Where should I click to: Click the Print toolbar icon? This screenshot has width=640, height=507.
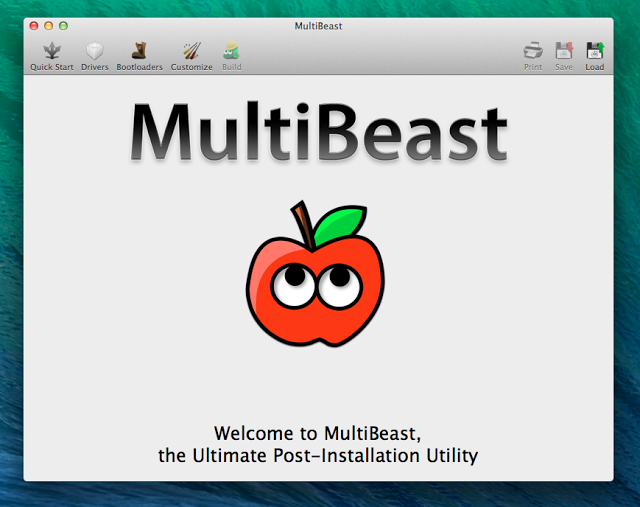(533, 51)
